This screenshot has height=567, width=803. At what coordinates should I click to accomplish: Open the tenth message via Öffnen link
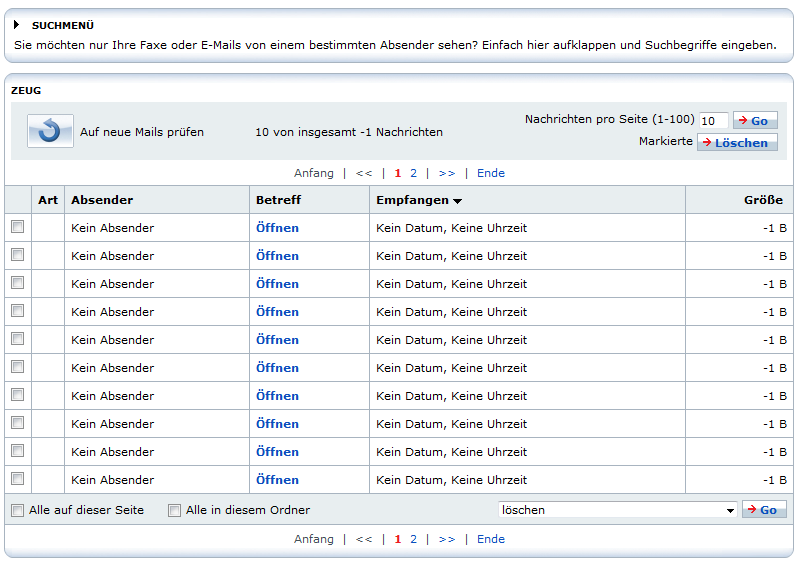click(277, 480)
